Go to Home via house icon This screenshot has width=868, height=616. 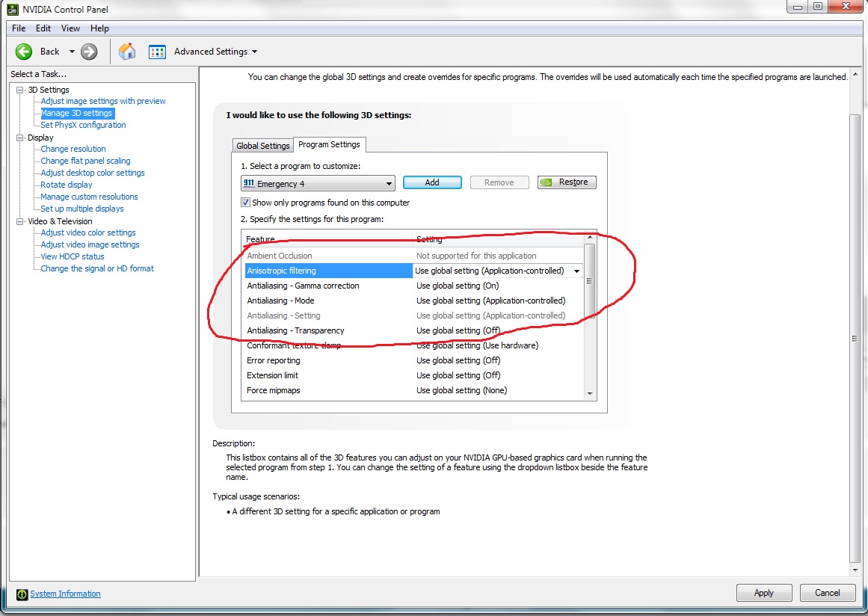click(127, 52)
